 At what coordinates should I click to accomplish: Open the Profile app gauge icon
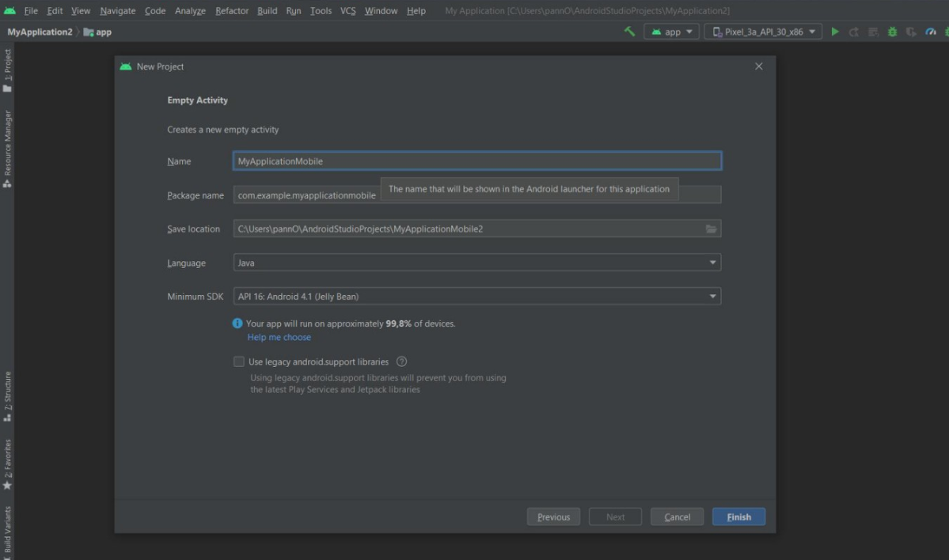click(930, 32)
